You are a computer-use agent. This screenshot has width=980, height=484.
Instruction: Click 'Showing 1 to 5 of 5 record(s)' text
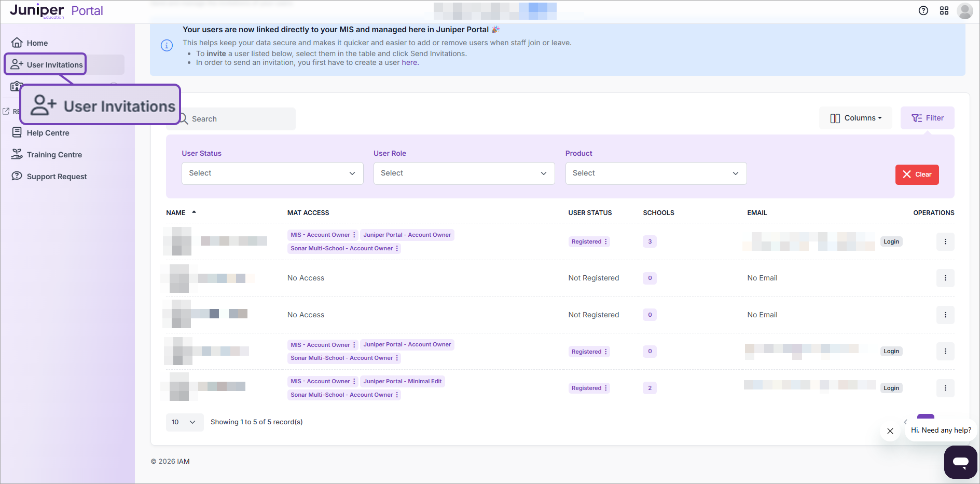point(256,422)
